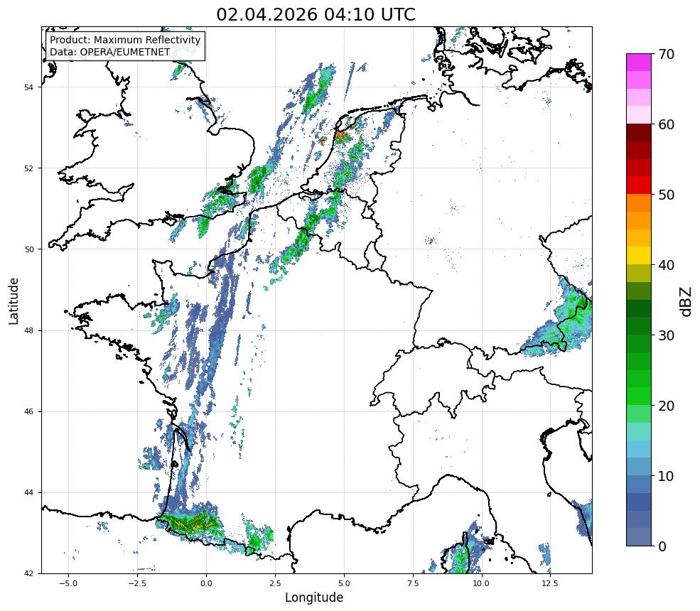Click the colorbar tick label 70
This screenshot has height=611, width=700.
[x=666, y=54]
